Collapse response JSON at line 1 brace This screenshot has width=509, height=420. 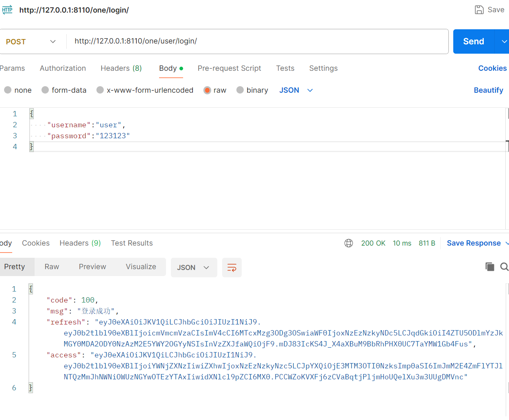tap(31, 289)
